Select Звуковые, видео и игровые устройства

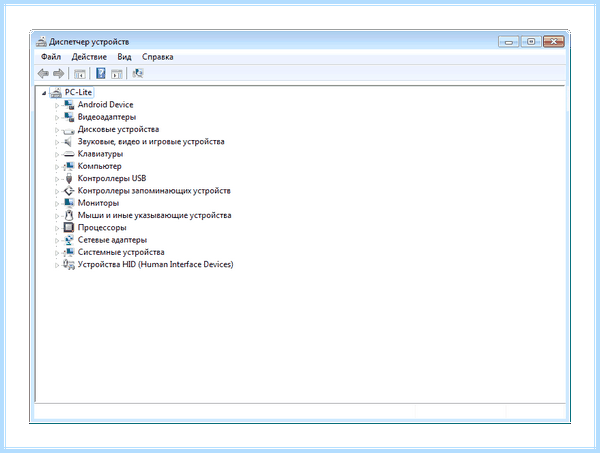[151, 142]
